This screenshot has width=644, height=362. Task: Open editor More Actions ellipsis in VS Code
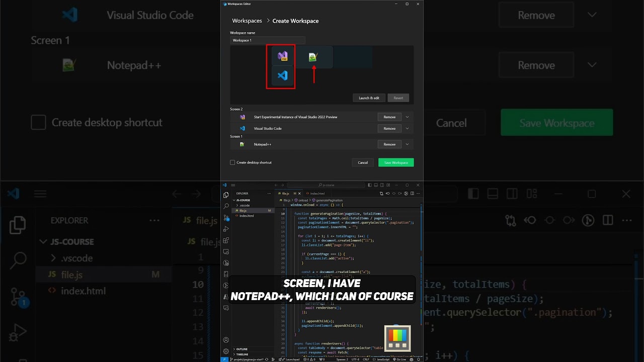[x=418, y=193]
